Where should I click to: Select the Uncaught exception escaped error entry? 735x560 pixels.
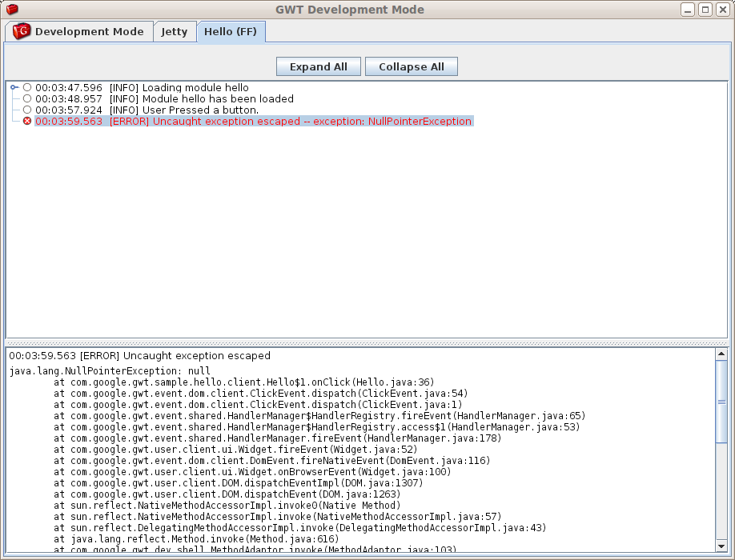(254, 122)
